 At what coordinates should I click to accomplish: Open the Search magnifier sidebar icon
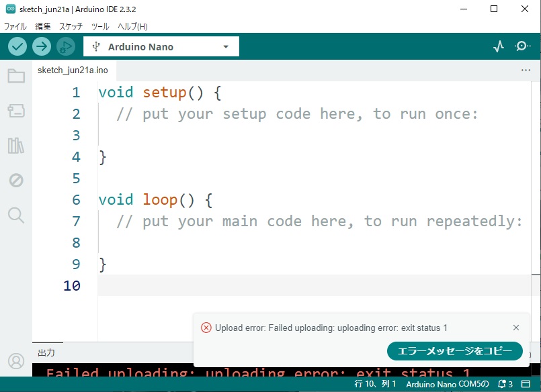(16, 215)
